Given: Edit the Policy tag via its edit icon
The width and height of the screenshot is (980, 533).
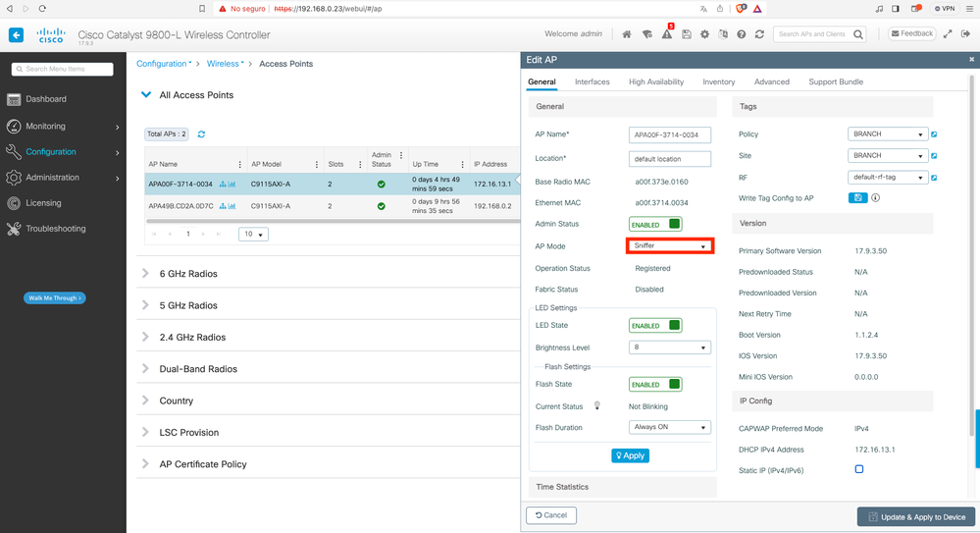Looking at the screenshot, I should coord(934,134).
